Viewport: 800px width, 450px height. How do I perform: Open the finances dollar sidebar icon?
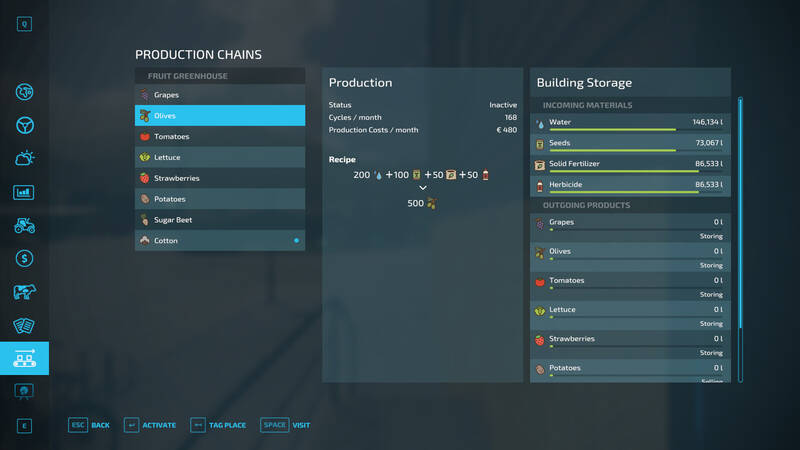(x=24, y=259)
